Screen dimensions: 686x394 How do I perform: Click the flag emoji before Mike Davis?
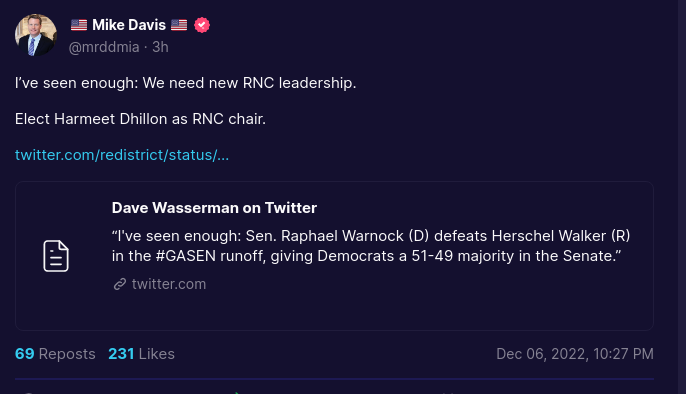(79, 25)
